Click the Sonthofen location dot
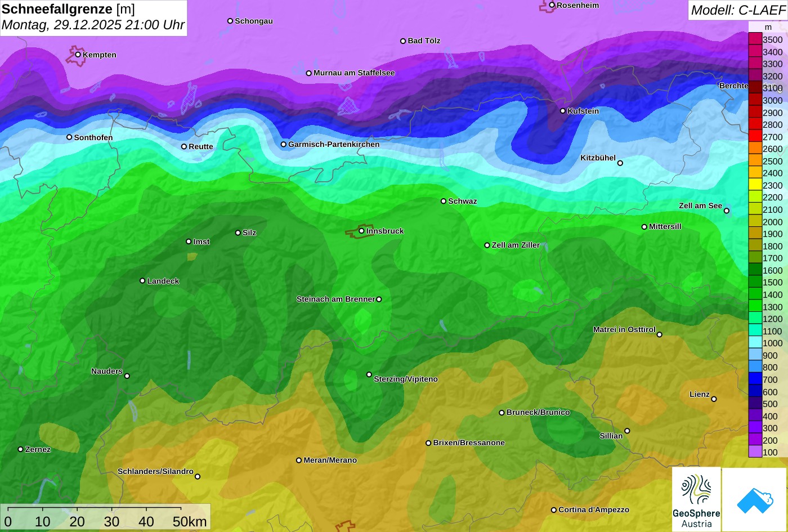Screen dimensions: 788x532 (69, 137)
